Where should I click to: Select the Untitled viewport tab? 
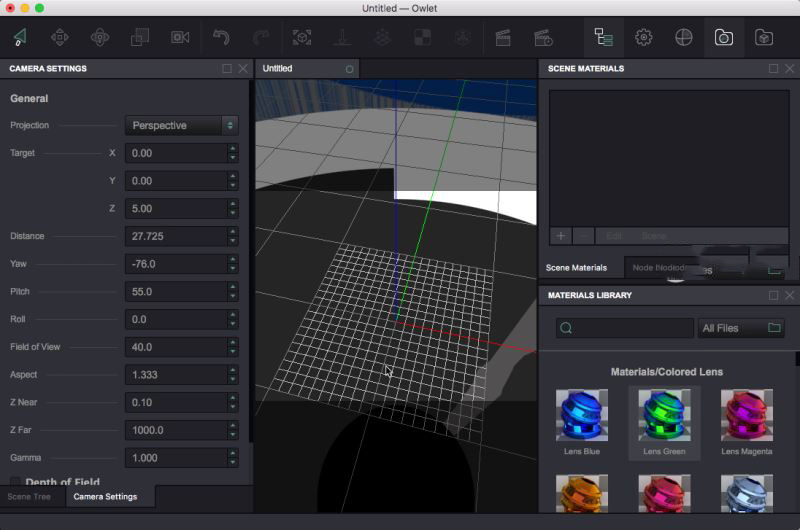click(x=307, y=68)
